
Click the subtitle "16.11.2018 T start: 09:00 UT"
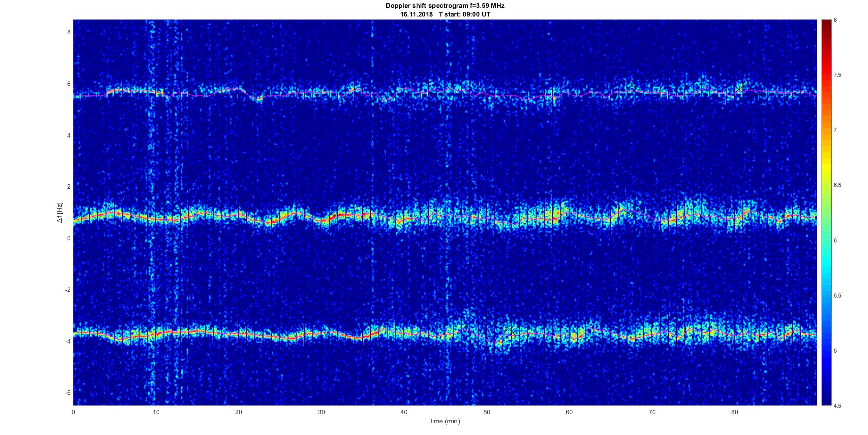pos(445,14)
